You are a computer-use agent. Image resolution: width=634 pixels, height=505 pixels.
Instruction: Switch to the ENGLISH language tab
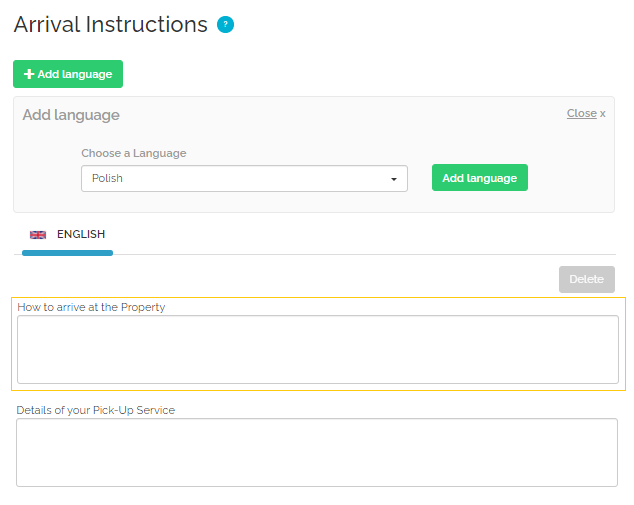(x=80, y=234)
